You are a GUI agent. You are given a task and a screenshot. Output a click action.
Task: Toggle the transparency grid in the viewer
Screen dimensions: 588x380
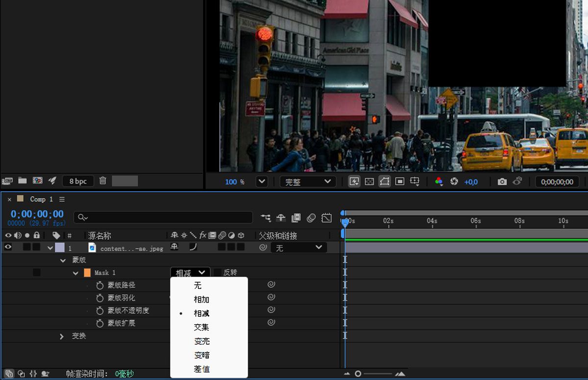pos(369,181)
